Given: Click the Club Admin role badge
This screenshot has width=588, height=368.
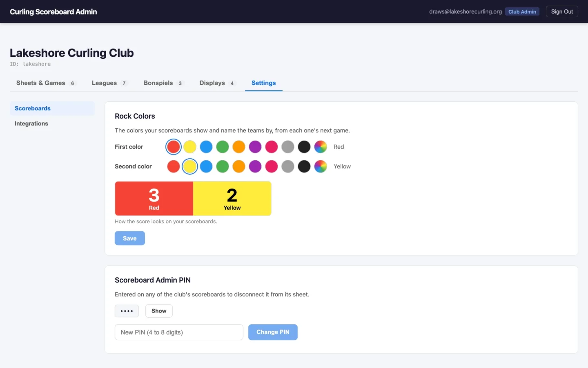Looking at the screenshot, I should [x=522, y=11].
